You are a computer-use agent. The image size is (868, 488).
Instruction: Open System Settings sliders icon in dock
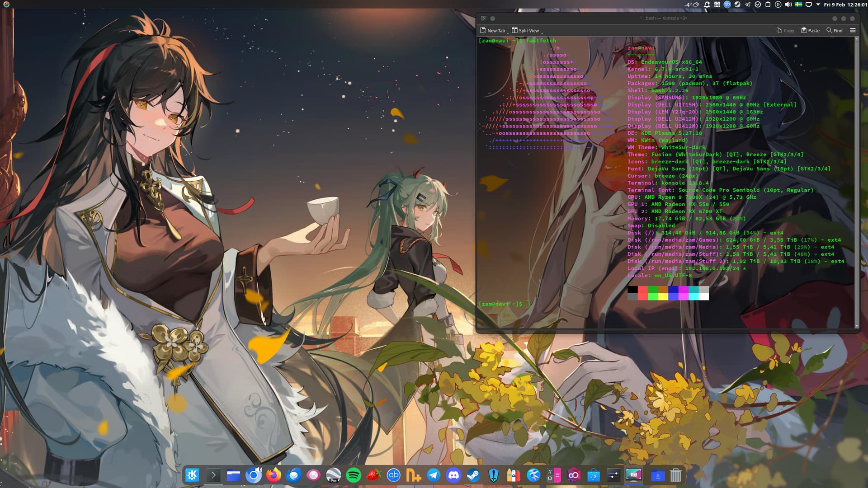[x=613, y=475]
